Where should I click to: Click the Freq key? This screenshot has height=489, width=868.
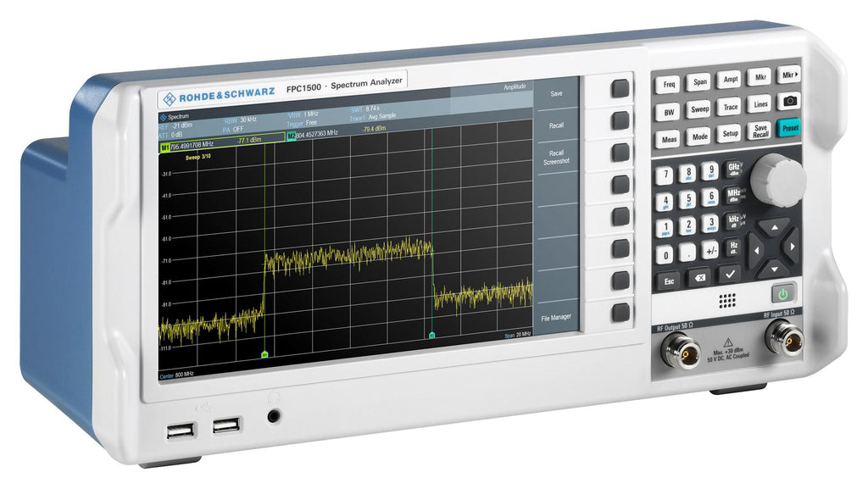[x=669, y=85]
